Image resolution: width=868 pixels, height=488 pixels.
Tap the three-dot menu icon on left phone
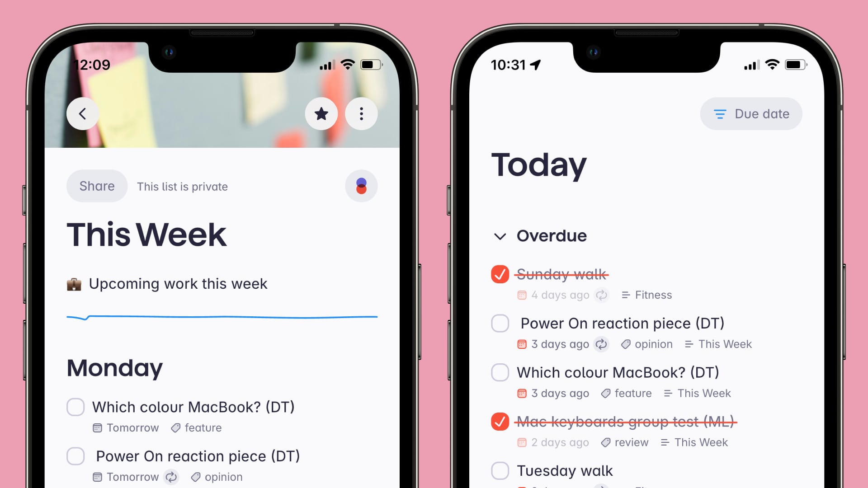tap(362, 114)
